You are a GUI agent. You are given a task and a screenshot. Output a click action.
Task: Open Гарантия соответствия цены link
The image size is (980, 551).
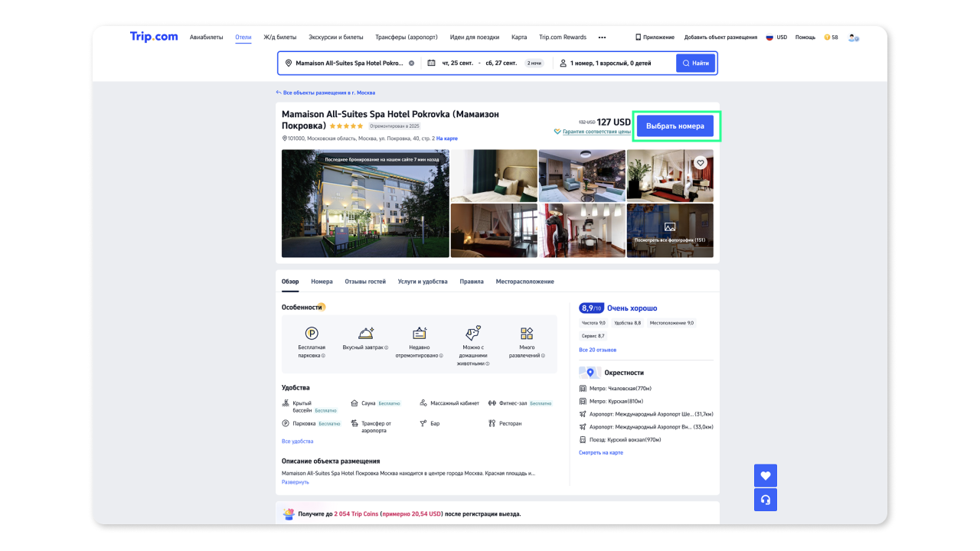click(596, 132)
